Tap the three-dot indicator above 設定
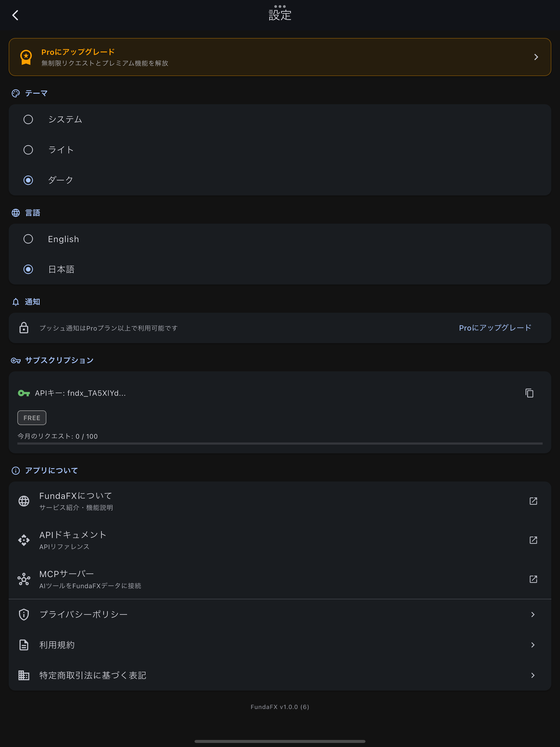This screenshot has width=560, height=747. click(x=280, y=7)
